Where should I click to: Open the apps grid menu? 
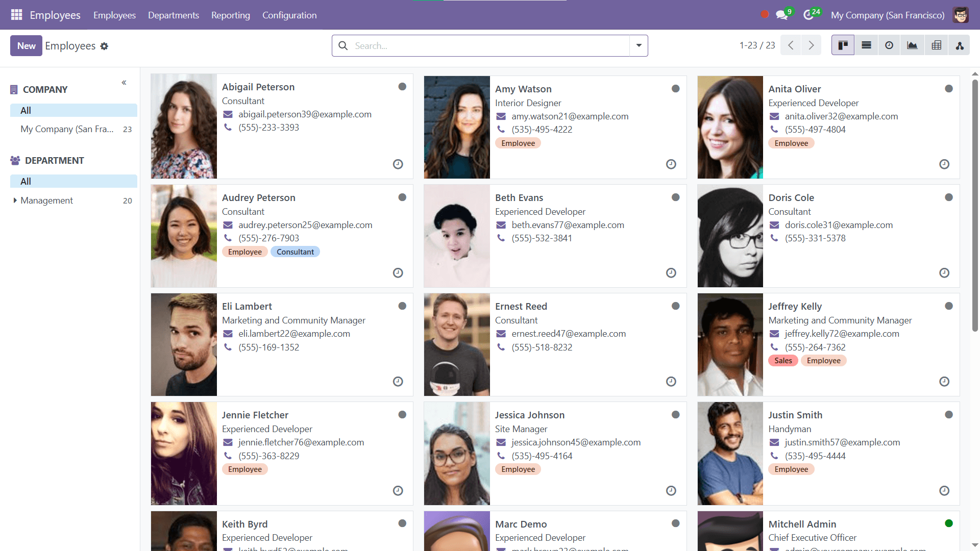click(x=16, y=15)
